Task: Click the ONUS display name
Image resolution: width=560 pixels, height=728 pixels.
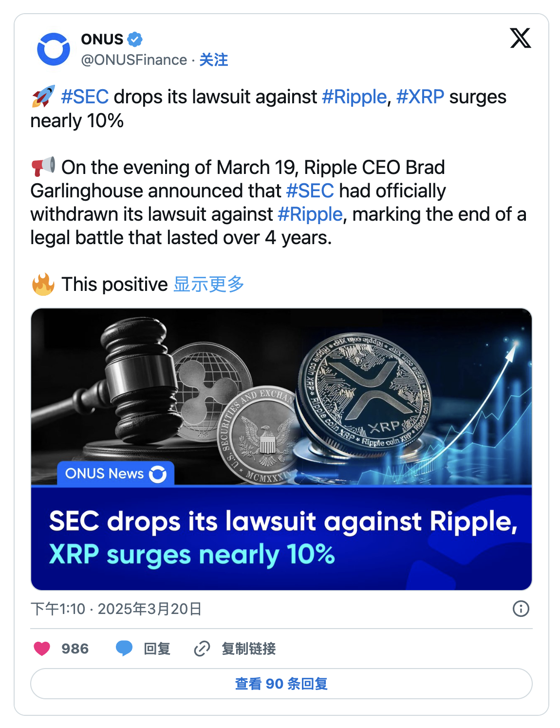Action: click(102, 39)
